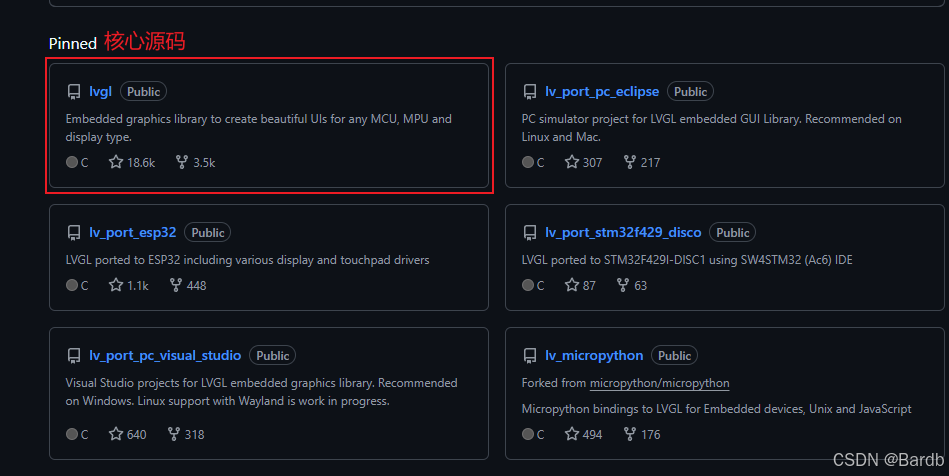Click the 'Visual Studio projects for LVGL' description
The width and height of the screenshot is (949, 476).
[x=261, y=392]
